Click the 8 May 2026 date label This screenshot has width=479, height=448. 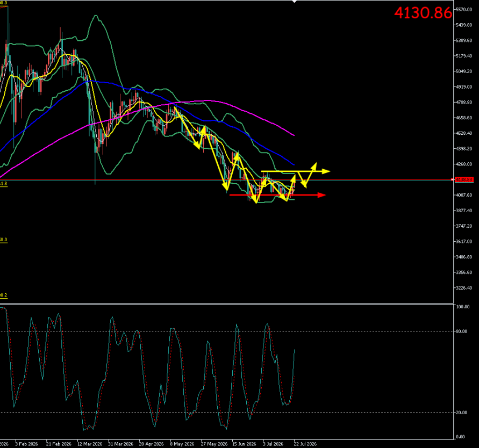pyautogui.click(x=182, y=444)
